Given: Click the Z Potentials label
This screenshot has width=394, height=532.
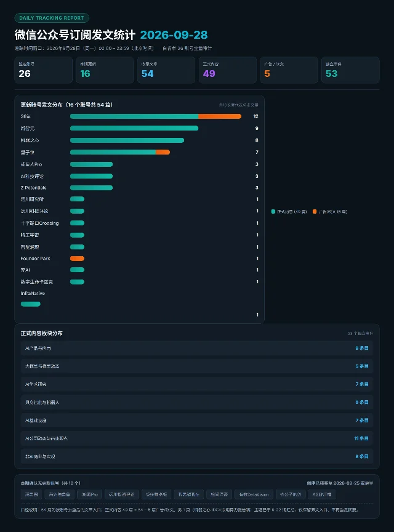Looking at the screenshot, I should (34, 188).
